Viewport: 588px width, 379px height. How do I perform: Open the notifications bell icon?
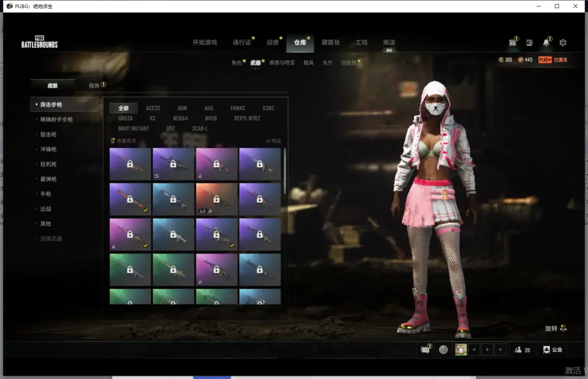547,42
